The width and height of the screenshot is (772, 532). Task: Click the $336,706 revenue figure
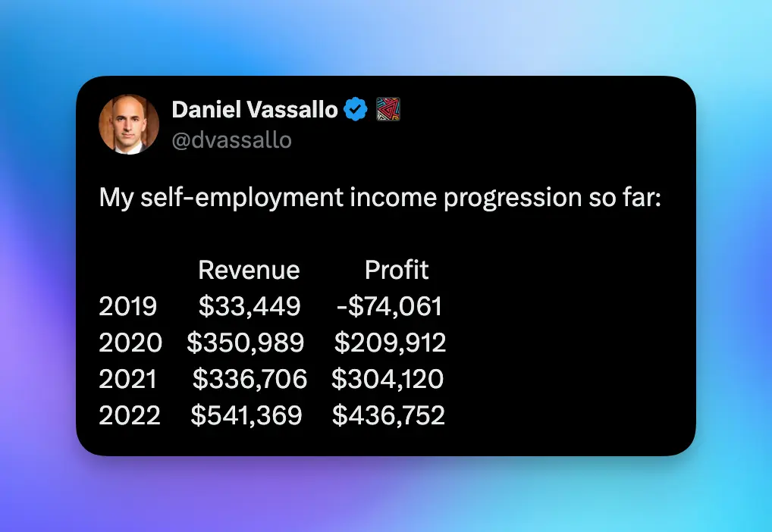coord(249,379)
